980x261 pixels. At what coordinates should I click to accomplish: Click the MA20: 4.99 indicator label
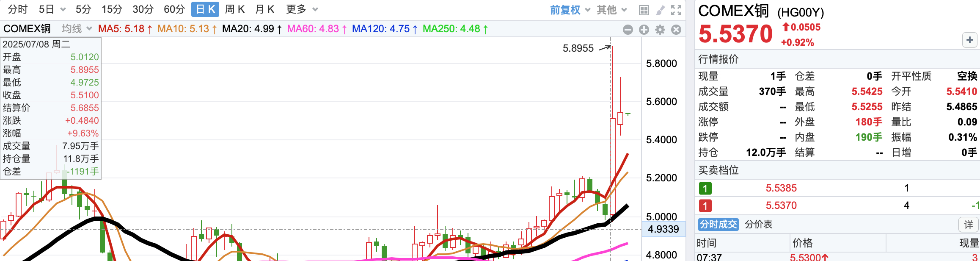point(252,29)
